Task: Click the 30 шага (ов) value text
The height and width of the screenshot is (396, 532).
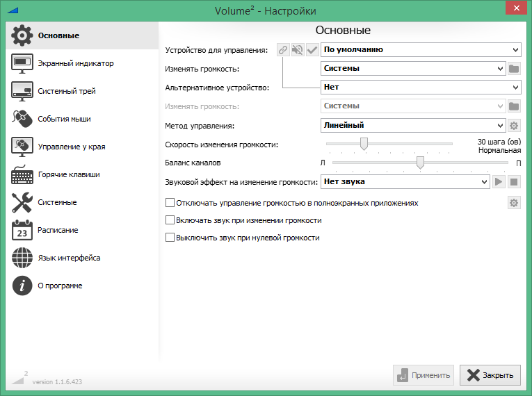Action: point(499,142)
